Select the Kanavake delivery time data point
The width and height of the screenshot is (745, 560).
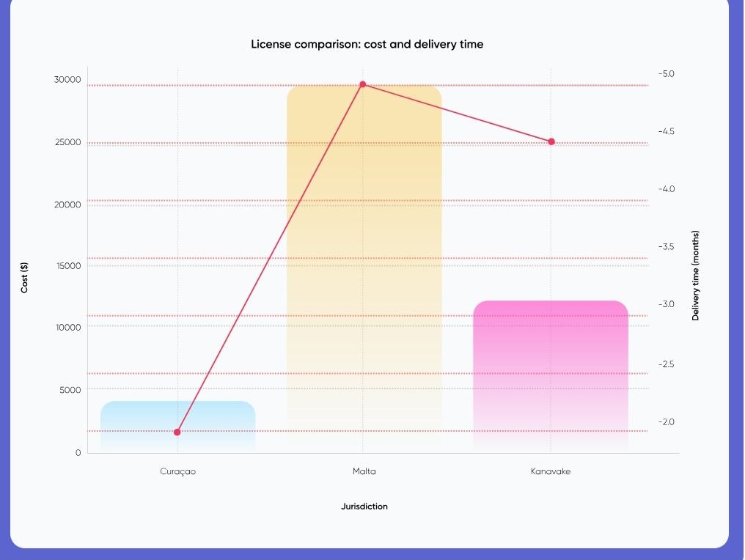(551, 141)
